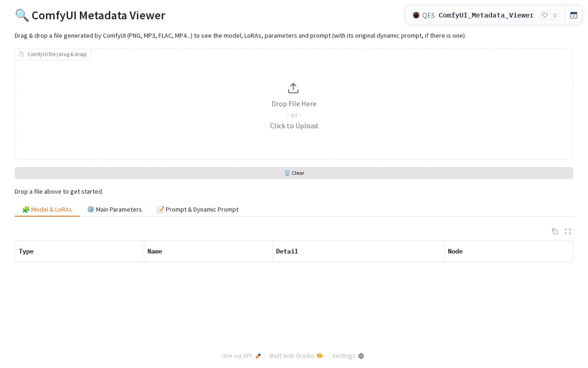Click the Drop File Here area
588x368 pixels.
[294, 104]
